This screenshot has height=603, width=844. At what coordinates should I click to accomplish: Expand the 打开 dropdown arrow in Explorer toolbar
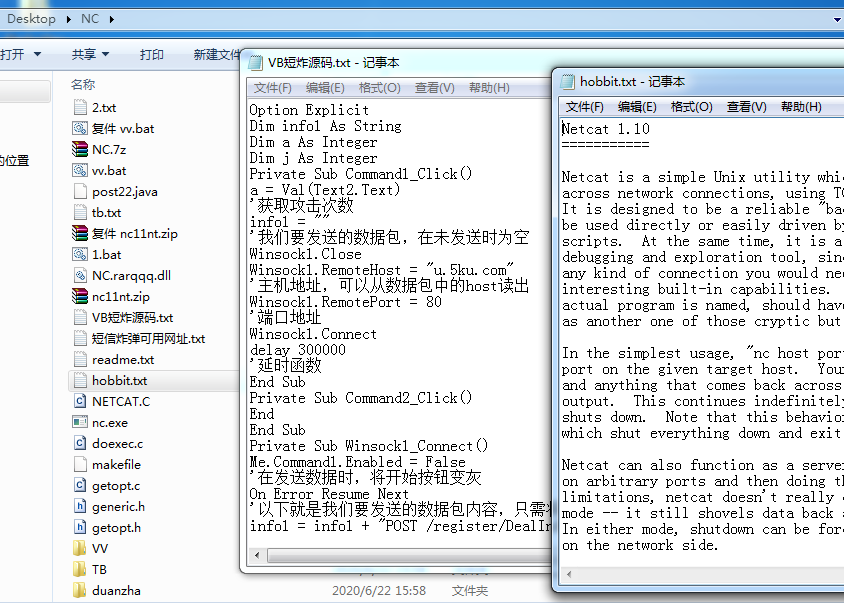pyautogui.click(x=37, y=54)
